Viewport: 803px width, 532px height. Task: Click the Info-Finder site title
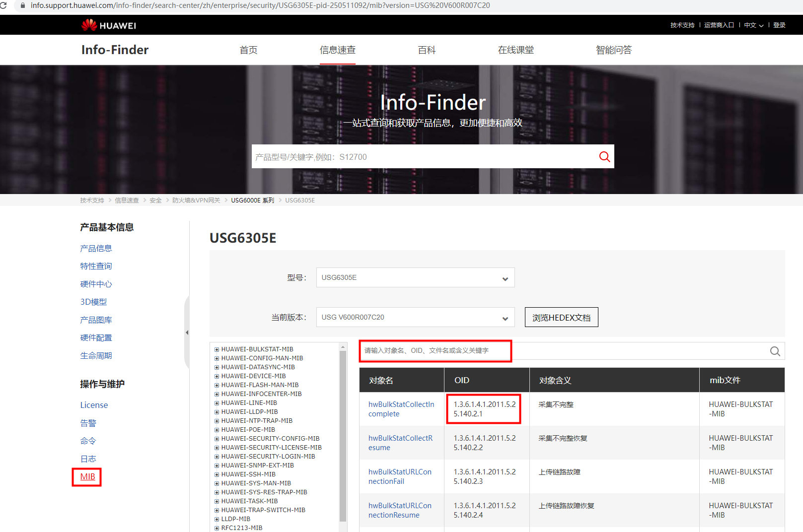[x=115, y=50]
